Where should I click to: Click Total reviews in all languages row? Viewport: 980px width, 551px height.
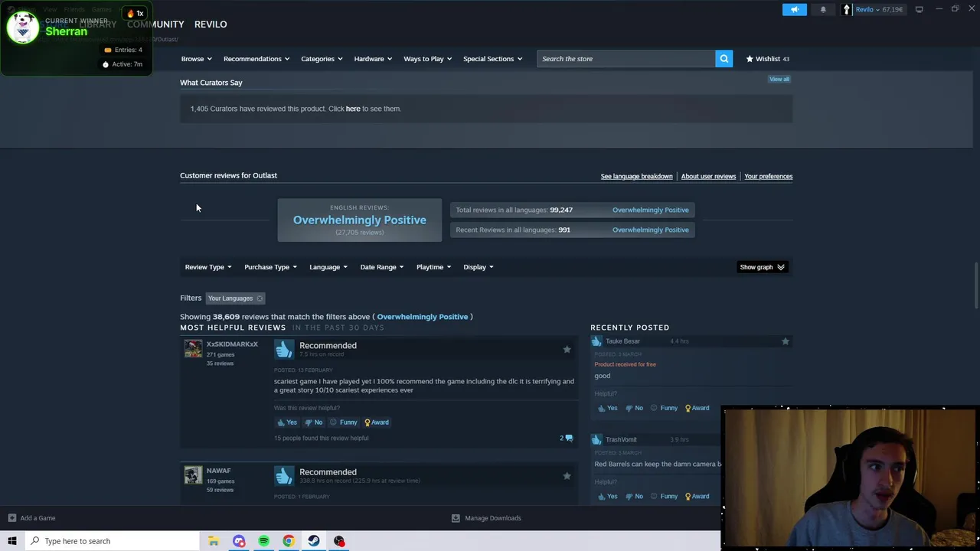[572, 210]
